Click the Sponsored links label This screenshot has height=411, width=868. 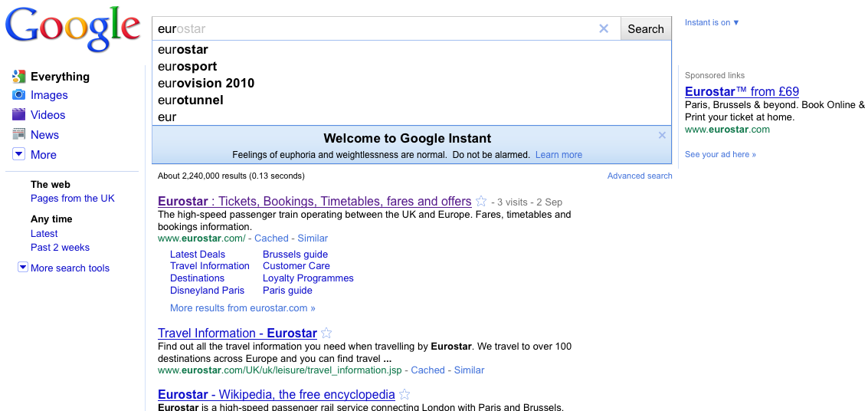pos(715,75)
